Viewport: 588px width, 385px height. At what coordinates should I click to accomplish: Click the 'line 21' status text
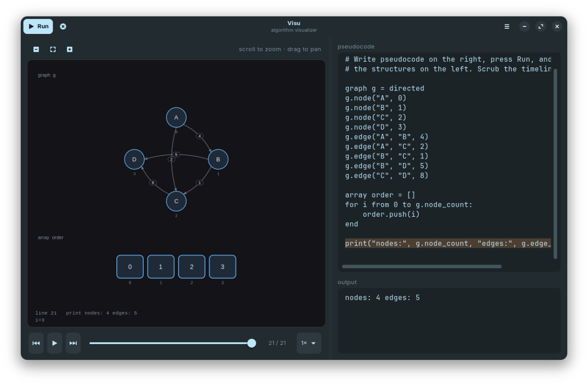(x=46, y=313)
